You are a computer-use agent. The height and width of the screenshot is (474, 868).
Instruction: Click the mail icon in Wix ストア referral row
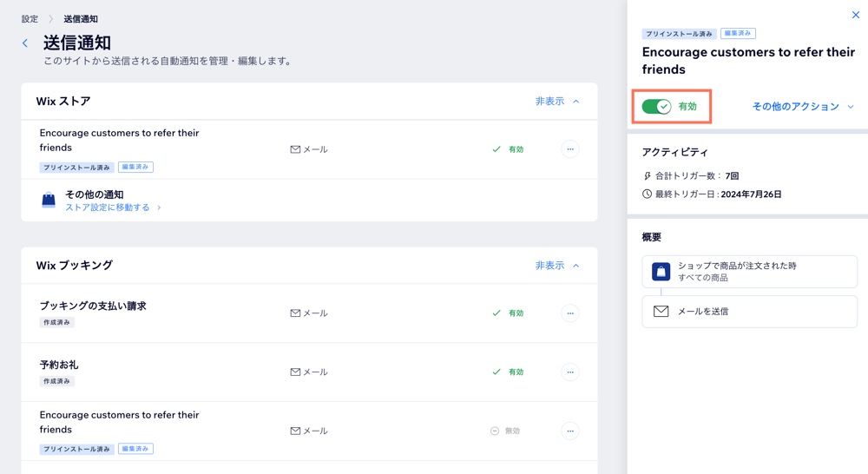[296, 149]
